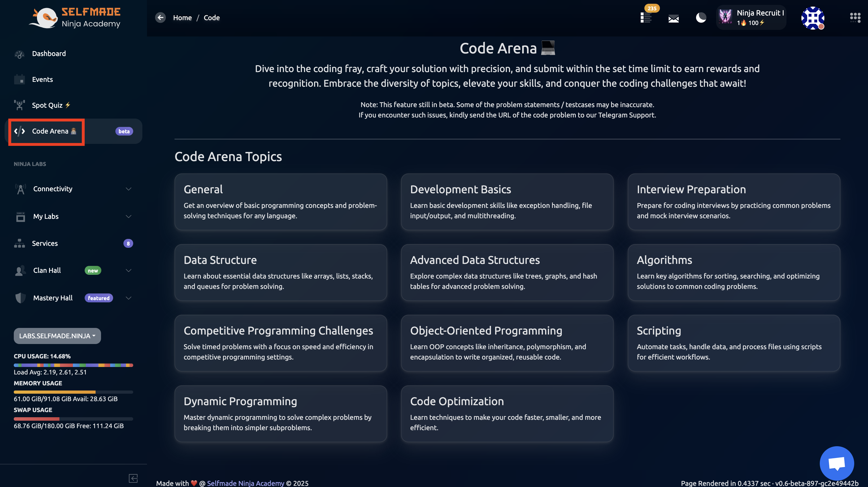Screen dimensions: 868x487
Task: Open the Dynamic Programming topic card
Action: pyautogui.click(x=280, y=413)
